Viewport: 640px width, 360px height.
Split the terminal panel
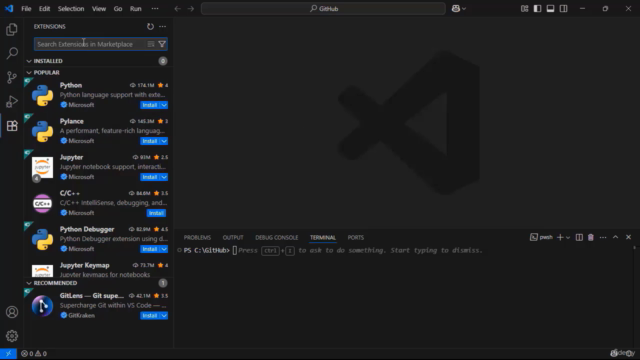pos(579,238)
